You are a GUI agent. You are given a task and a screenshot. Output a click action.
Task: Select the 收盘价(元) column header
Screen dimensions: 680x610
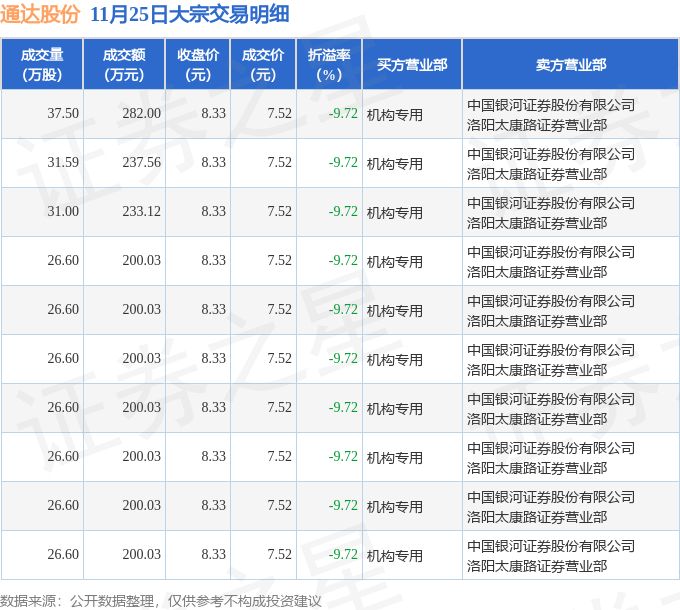click(x=198, y=65)
